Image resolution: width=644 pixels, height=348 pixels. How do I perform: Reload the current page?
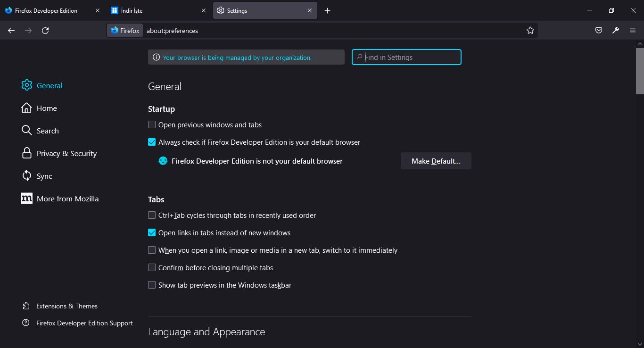click(x=45, y=31)
